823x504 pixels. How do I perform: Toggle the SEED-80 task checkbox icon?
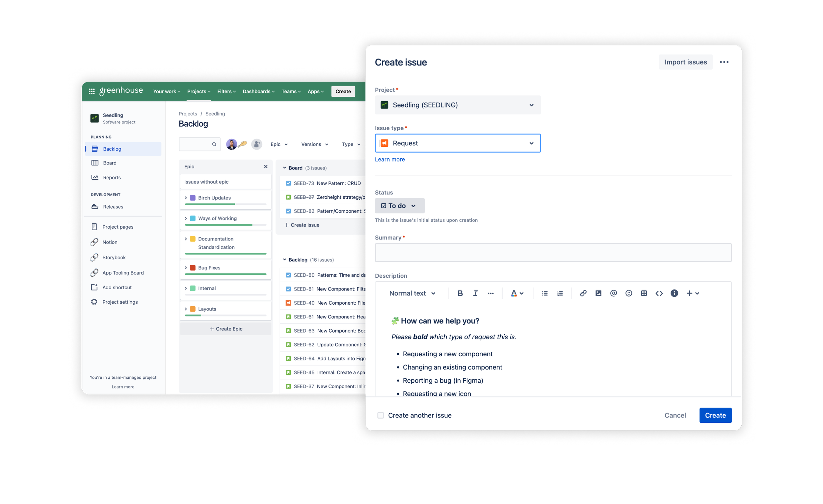(288, 275)
